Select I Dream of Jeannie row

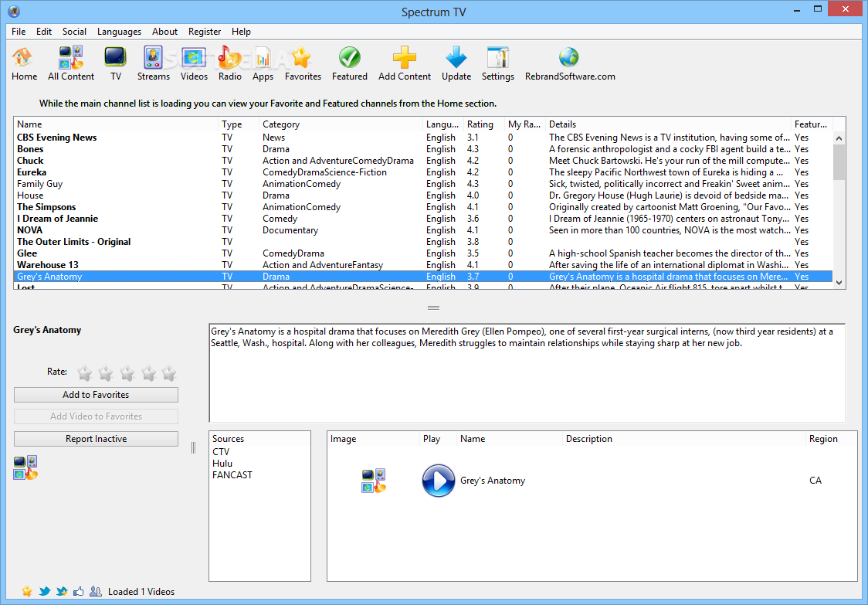pos(423,219)
